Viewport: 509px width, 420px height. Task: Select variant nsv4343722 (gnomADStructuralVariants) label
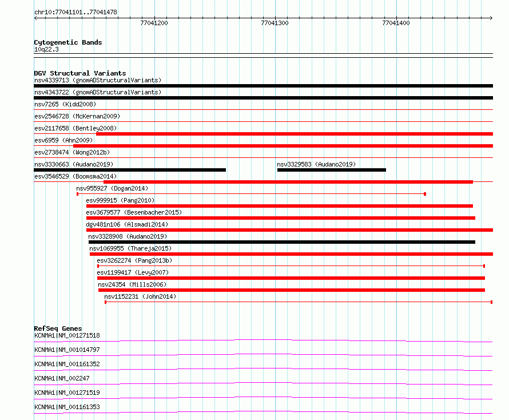coord(98,92)
